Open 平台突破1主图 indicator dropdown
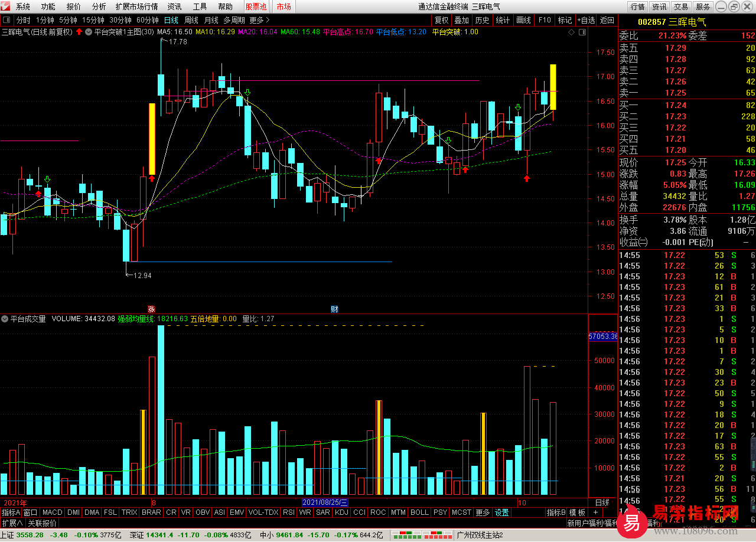 point(89,32)
